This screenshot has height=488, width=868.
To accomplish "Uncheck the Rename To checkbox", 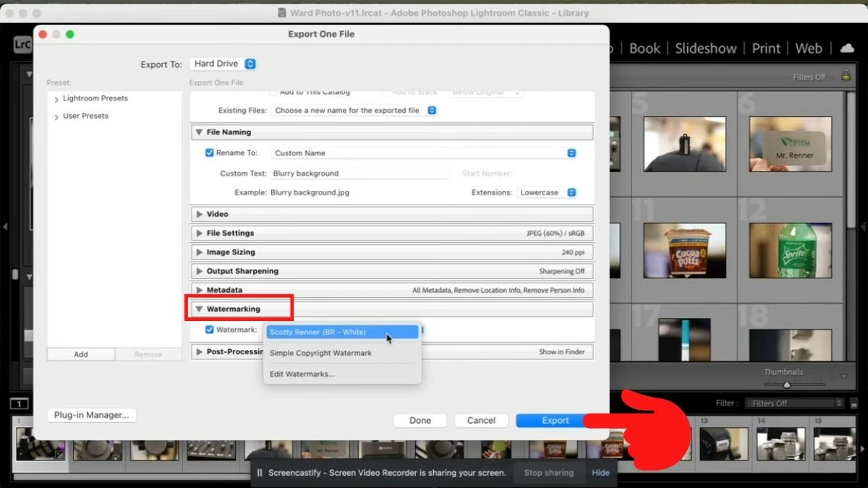I will tap(209, 153).
